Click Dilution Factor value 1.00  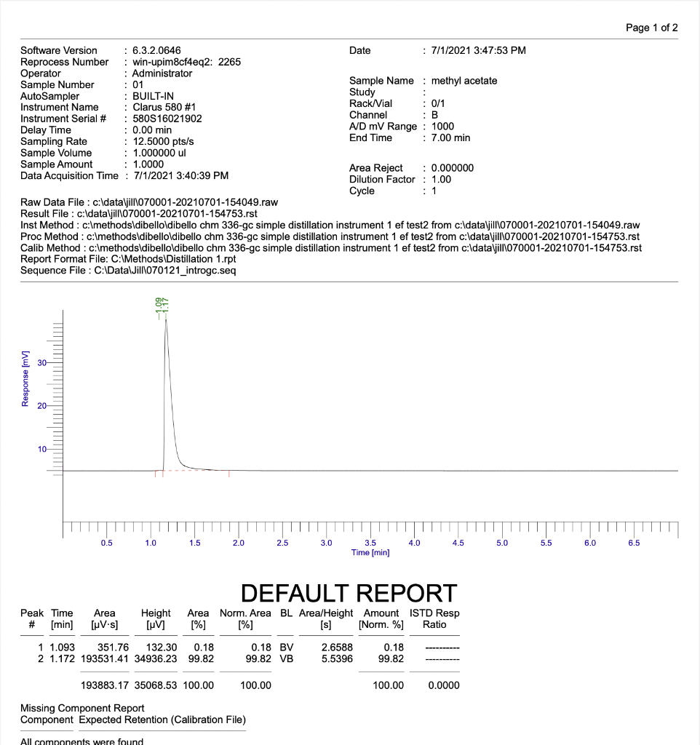click(x=441, y=180)
